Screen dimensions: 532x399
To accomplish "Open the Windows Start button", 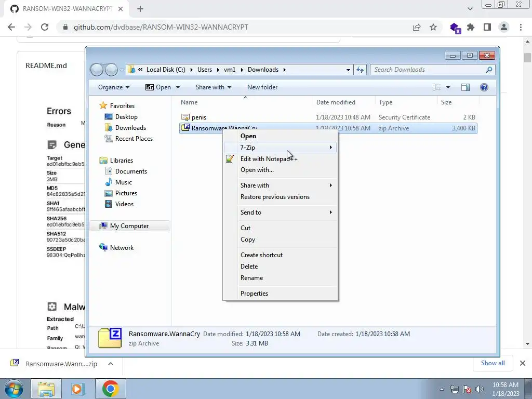I will pos(14,389).
